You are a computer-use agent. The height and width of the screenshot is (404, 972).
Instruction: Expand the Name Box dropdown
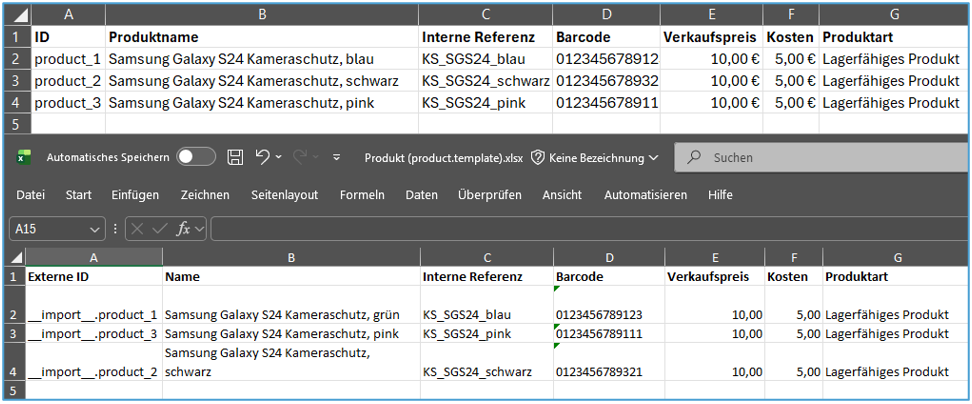coord(95,229)
